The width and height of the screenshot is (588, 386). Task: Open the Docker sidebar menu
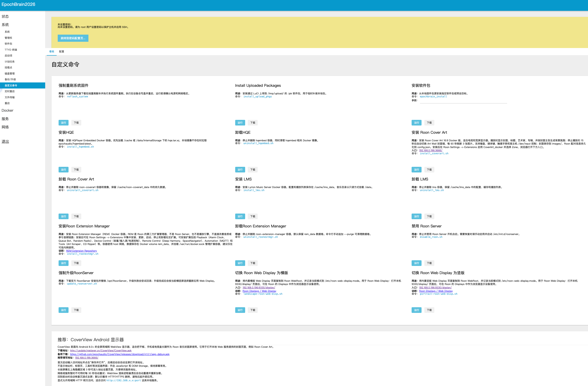tap(7, 111)
